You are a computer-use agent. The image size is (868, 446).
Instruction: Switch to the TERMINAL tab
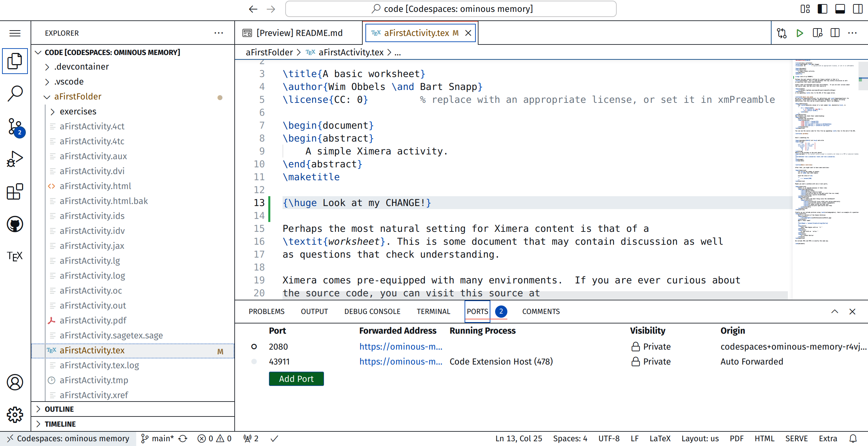[433, 311]
